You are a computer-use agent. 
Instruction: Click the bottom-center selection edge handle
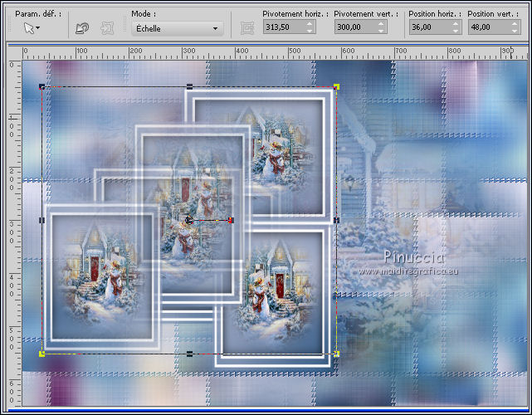(x=190, y=354)
